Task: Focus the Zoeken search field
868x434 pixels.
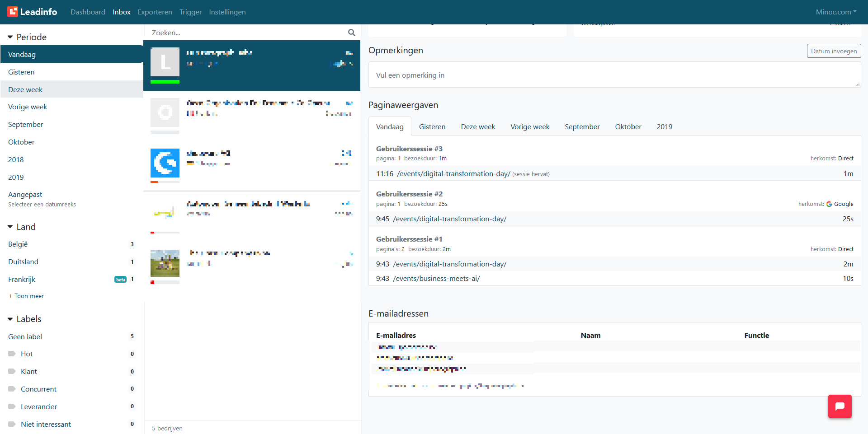Action: pos(246,33)
